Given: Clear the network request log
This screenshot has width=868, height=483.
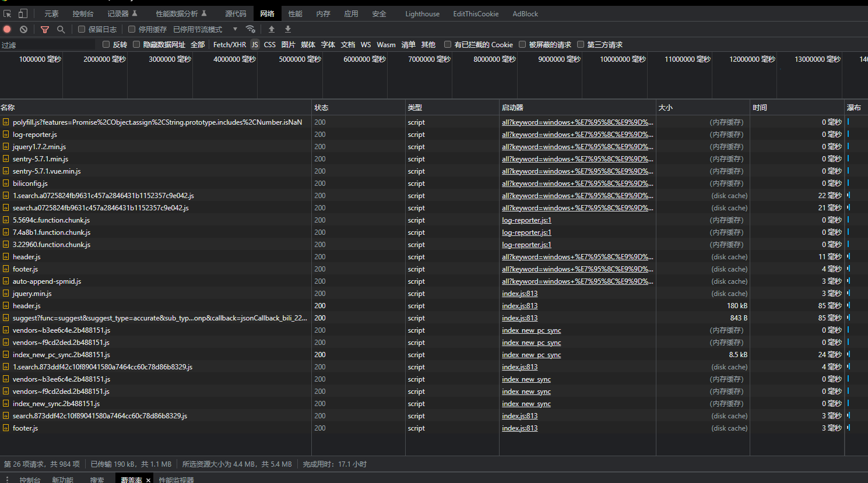Looking at the screenshot, I should click(23, 29).
